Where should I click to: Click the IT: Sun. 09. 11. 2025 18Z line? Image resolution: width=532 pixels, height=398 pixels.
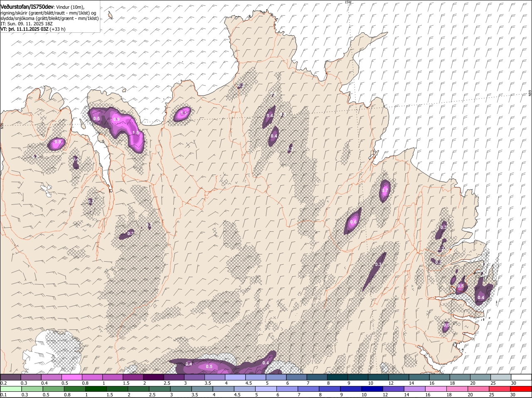pos(27,24)
